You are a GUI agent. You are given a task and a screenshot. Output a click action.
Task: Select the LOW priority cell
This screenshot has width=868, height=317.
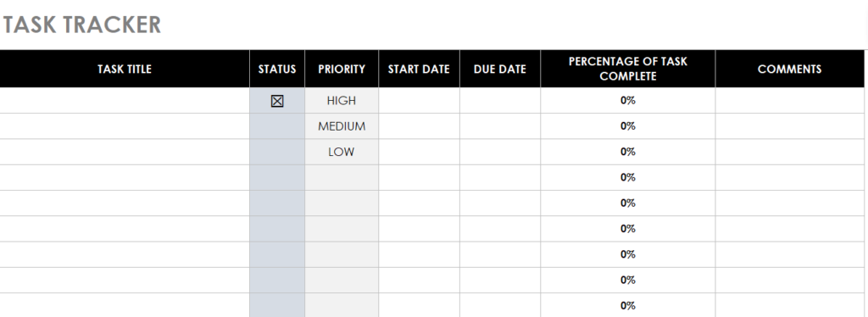coord(342,152)
